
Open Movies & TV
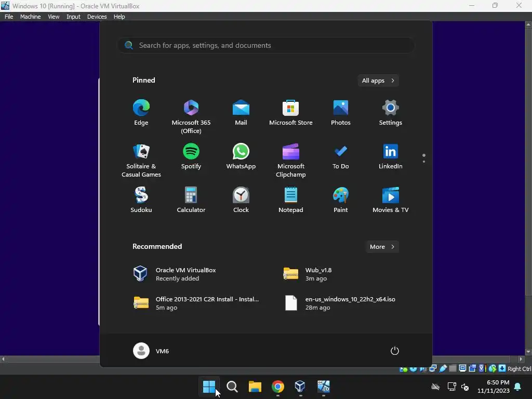click(391, 200)
